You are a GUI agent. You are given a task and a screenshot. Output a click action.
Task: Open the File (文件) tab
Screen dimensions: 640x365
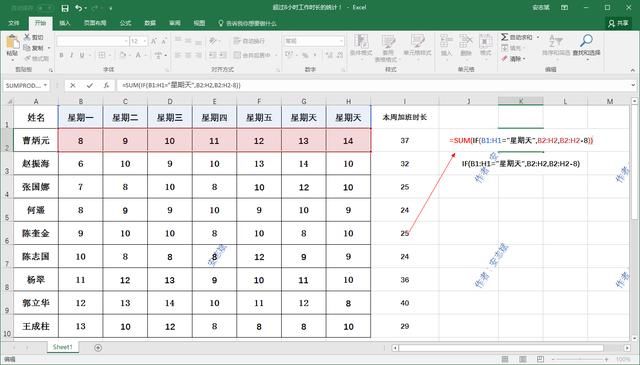click(x=14, y=23)
